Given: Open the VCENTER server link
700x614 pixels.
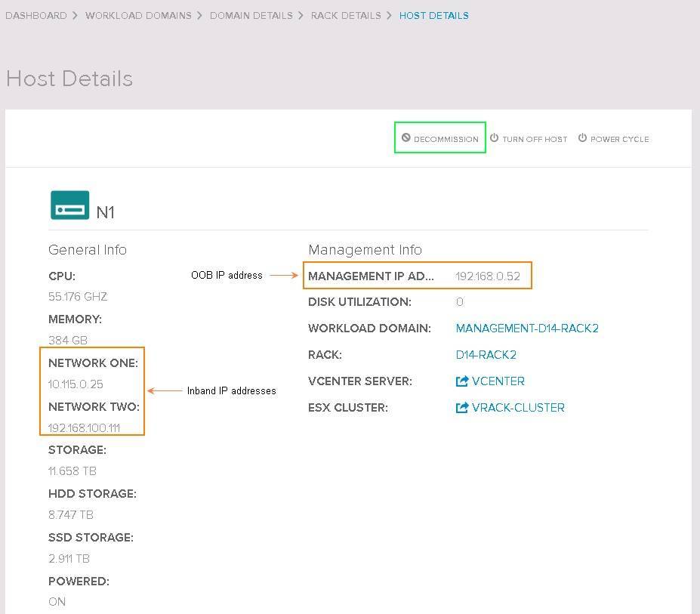Looking at the screenshot, I should click(x=498, y=381).
